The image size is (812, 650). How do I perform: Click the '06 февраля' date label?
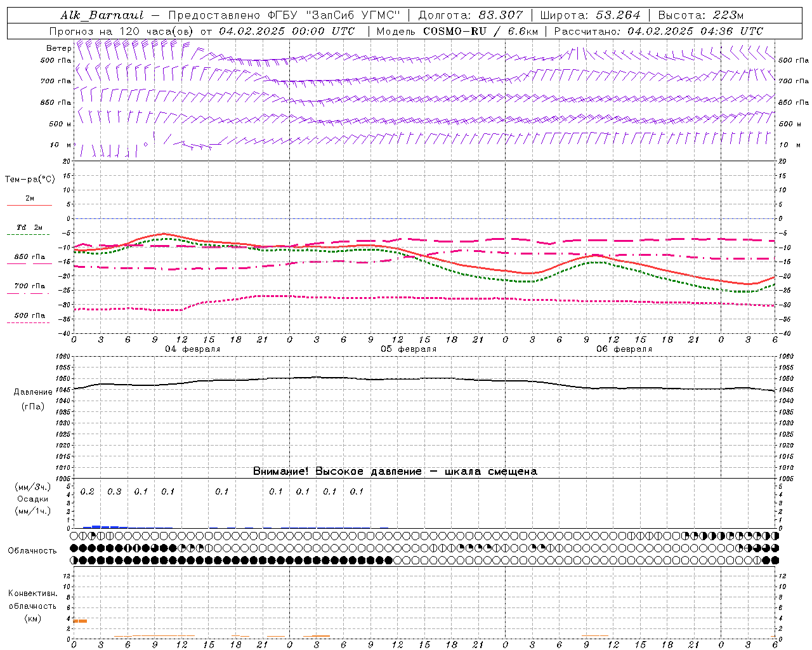(624, 349)
